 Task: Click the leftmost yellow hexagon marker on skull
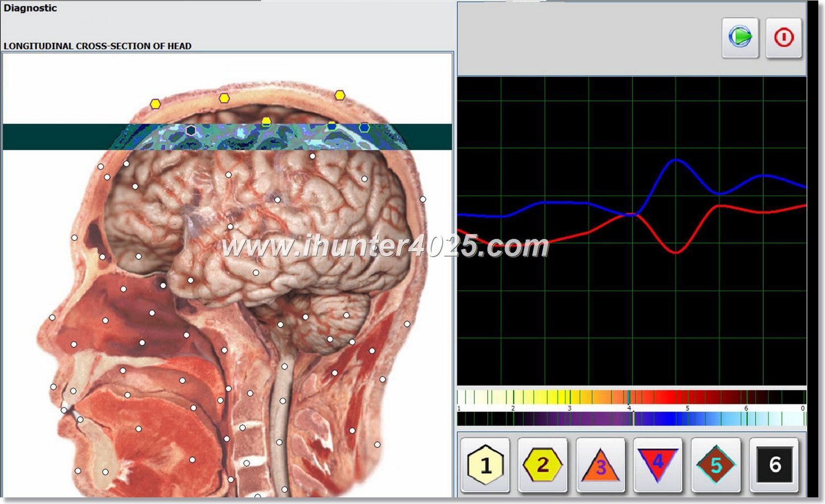click(155, 104)
